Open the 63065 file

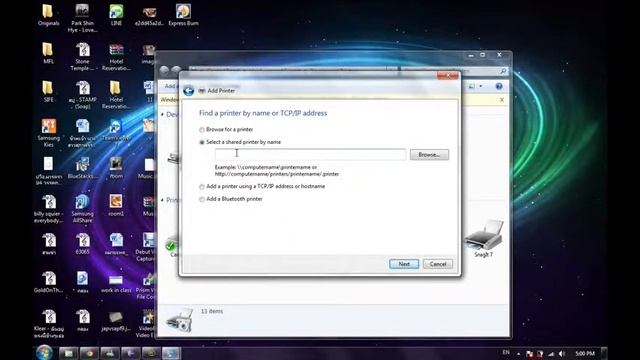[82, 243]
